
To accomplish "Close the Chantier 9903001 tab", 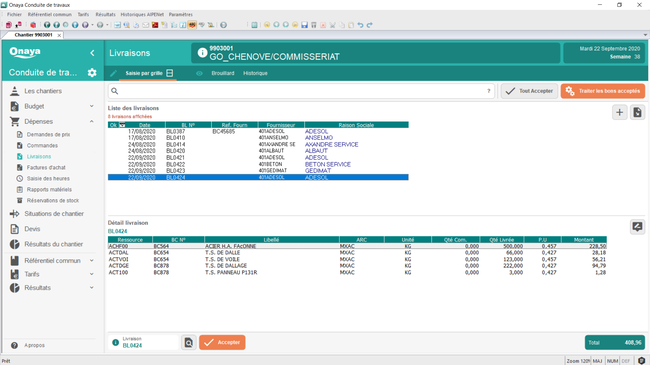I will [59, 35].
